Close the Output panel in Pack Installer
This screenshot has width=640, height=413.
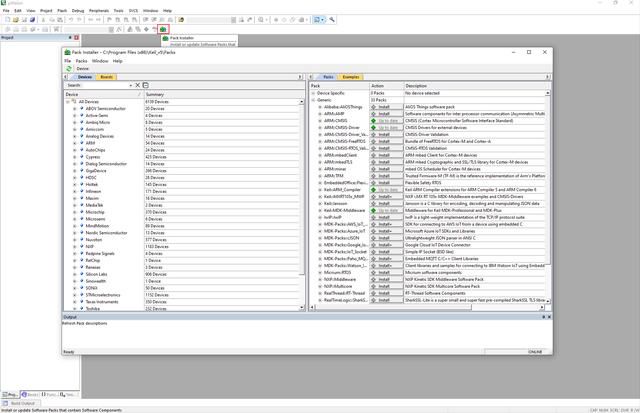point(549,317)
